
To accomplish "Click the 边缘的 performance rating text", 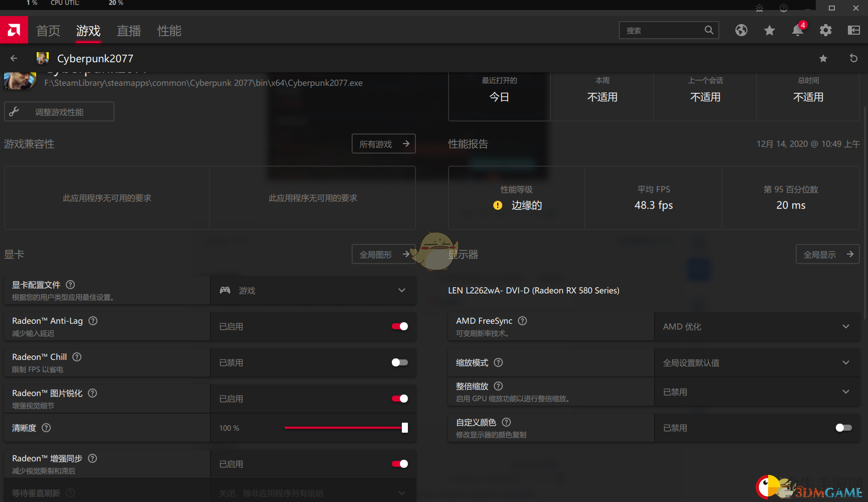I will click(x=526, y=205).
